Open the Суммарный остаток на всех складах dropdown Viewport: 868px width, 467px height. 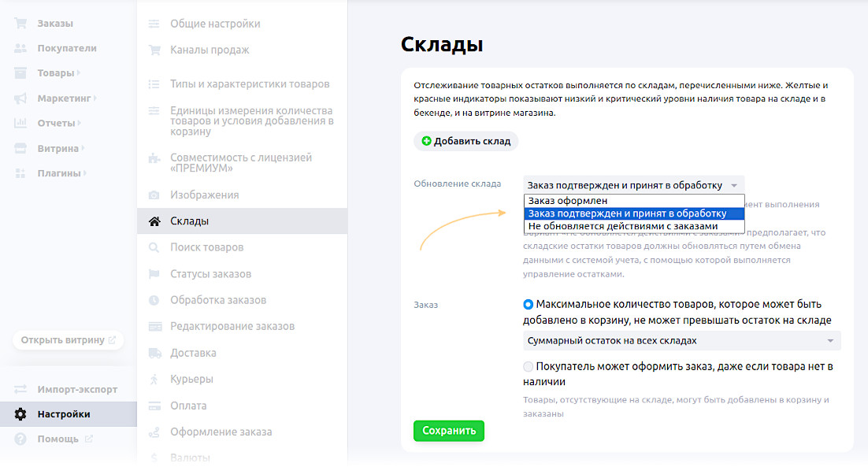pos(681,340)
